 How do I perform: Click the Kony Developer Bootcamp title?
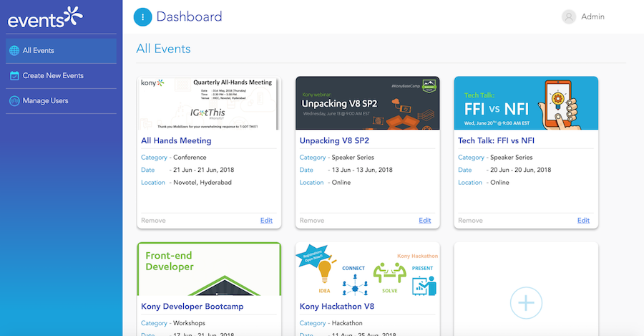click(x=192, y=307)
